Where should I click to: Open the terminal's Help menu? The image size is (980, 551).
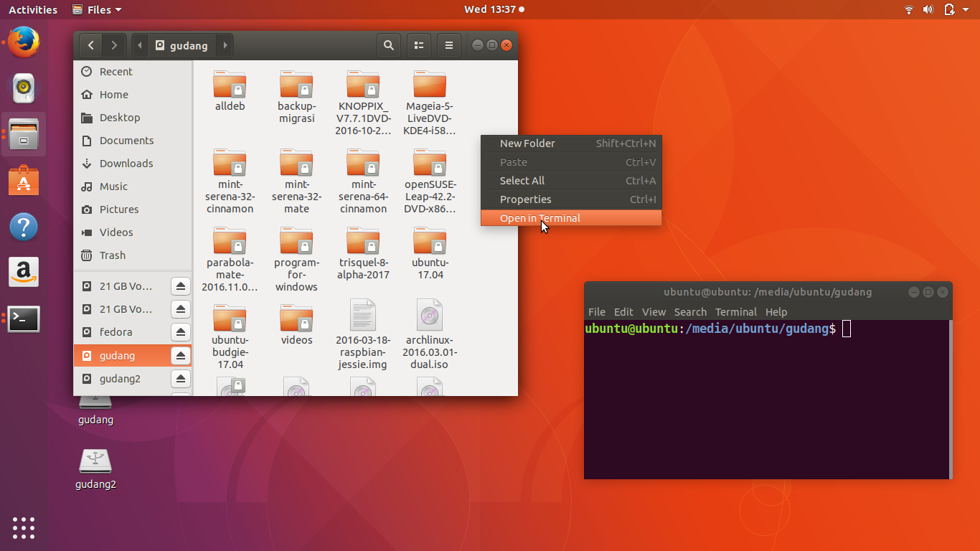tap(776, 312)
